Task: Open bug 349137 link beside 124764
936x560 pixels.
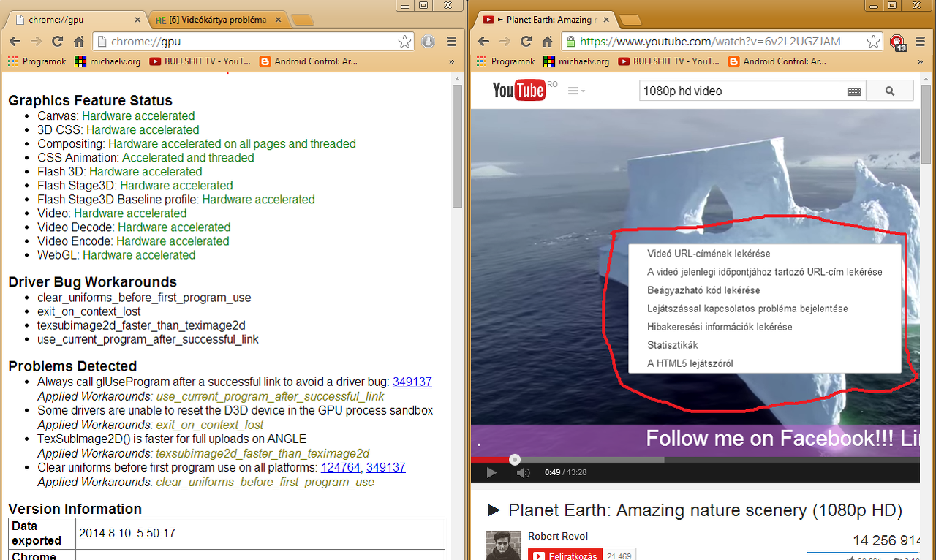Action: [386, 467]
